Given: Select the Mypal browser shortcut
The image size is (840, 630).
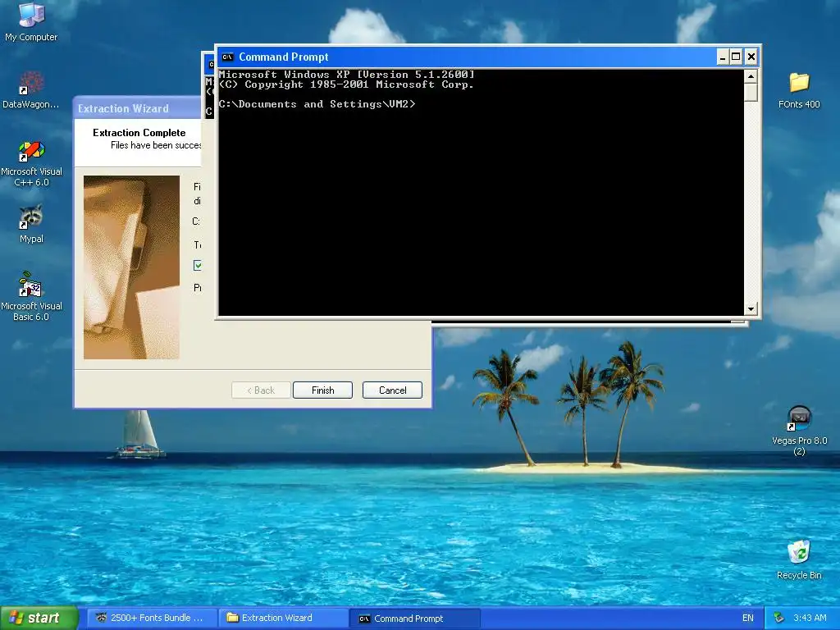Looking at the screenshot, I should [x=31, y=224].
